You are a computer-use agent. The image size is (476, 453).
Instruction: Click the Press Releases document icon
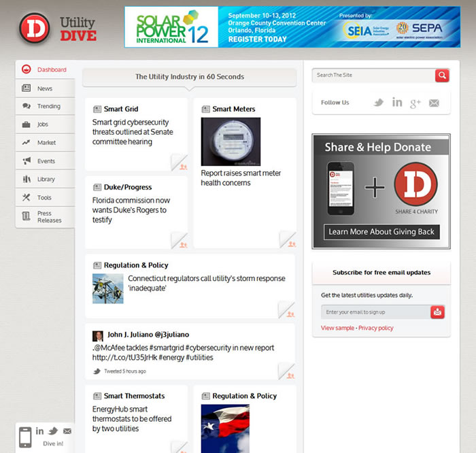26,216
